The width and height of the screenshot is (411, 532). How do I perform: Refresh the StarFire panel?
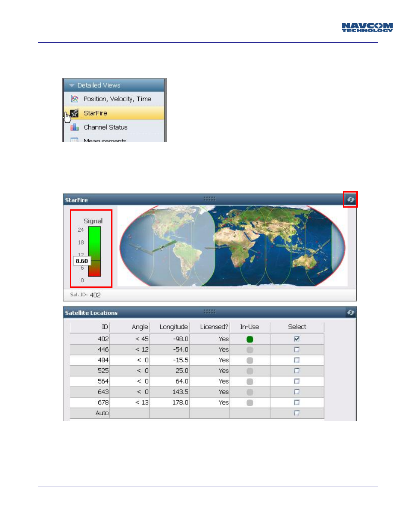tap(351, 200)
